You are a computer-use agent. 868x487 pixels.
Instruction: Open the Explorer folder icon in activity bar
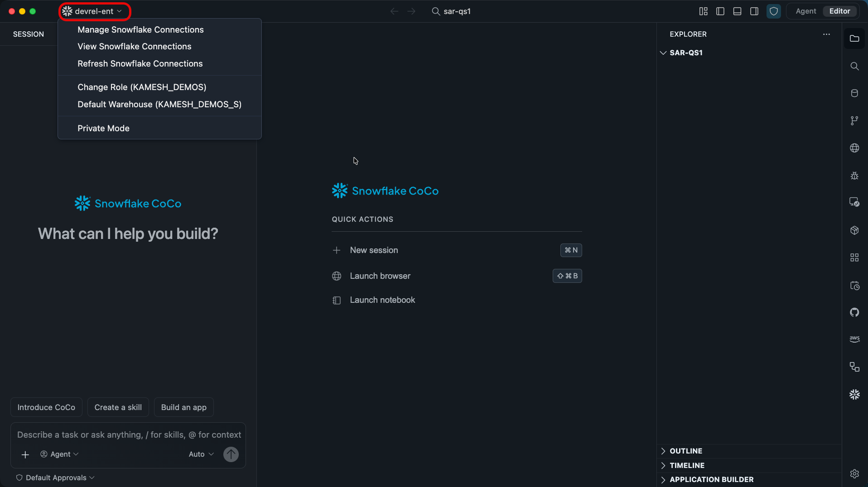click(x=854, y=38)
